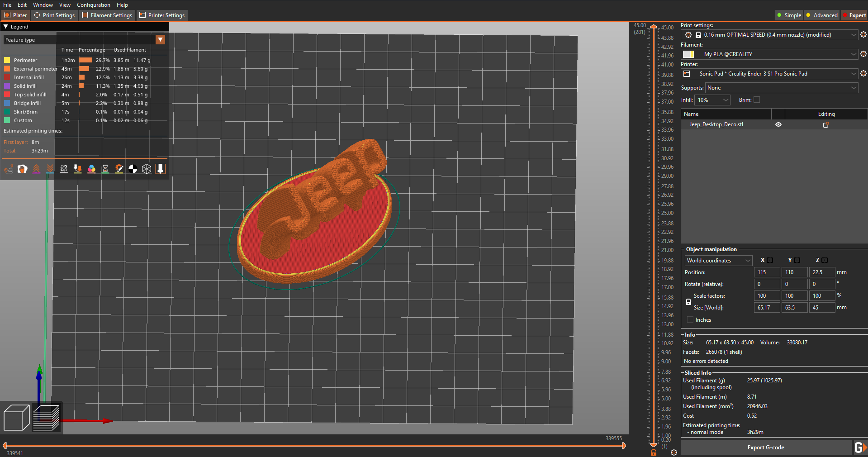Toggle the vertical slider lock icon
Screen dimensions: 868x457
(654, 452)
